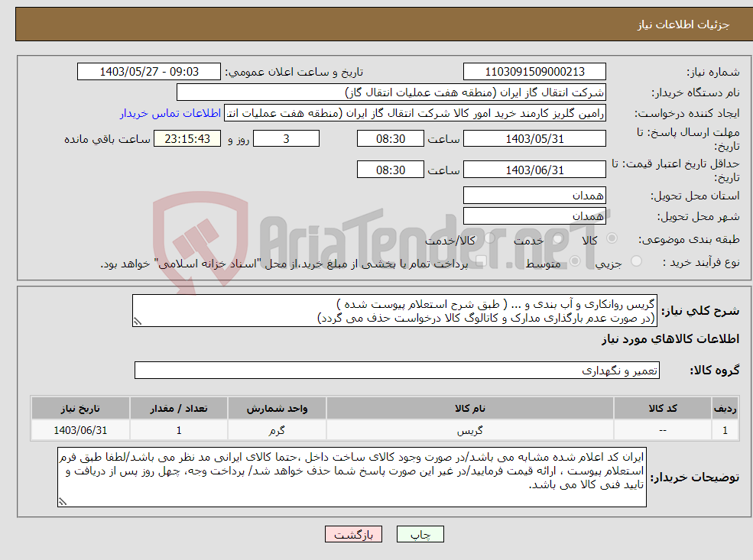Click the price validity date 1403/06/31 field
This screenshot has width=753, height=560.
[534, 170]
